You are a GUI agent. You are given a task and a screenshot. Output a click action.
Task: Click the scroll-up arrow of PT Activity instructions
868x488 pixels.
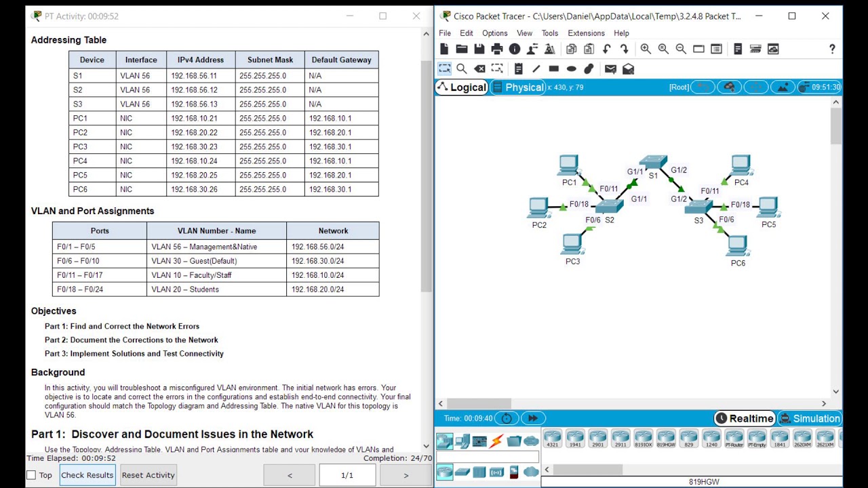point(426,33)
